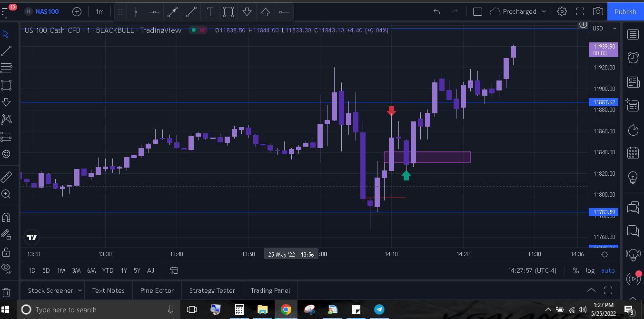Screen dimensions: 644x319
Task: Select text tool in favorites toolbar
Action: [210, 12]
